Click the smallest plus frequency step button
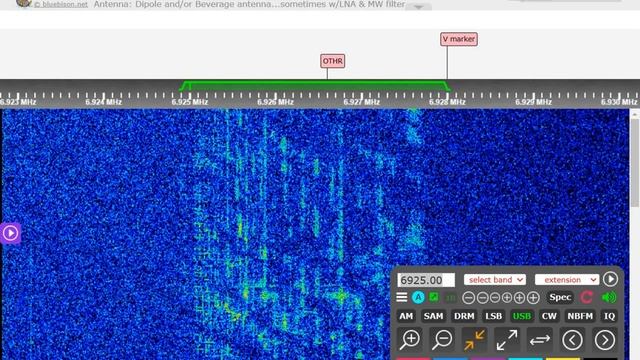Viewport: 640px width, 360px height. tap(507, 298)
